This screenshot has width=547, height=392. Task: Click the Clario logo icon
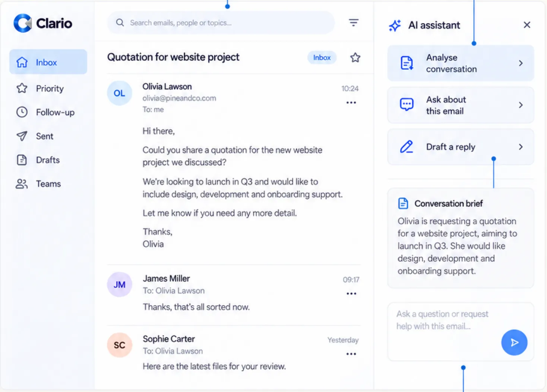22,23
